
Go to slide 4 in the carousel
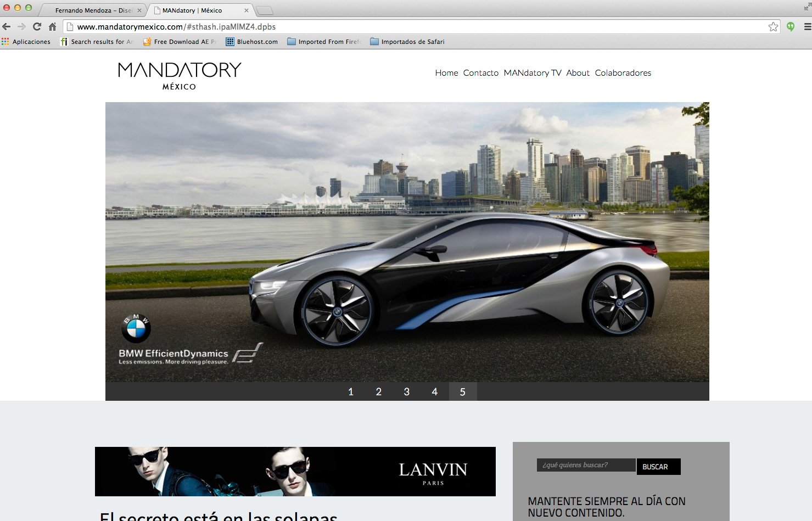coord(435,391)
